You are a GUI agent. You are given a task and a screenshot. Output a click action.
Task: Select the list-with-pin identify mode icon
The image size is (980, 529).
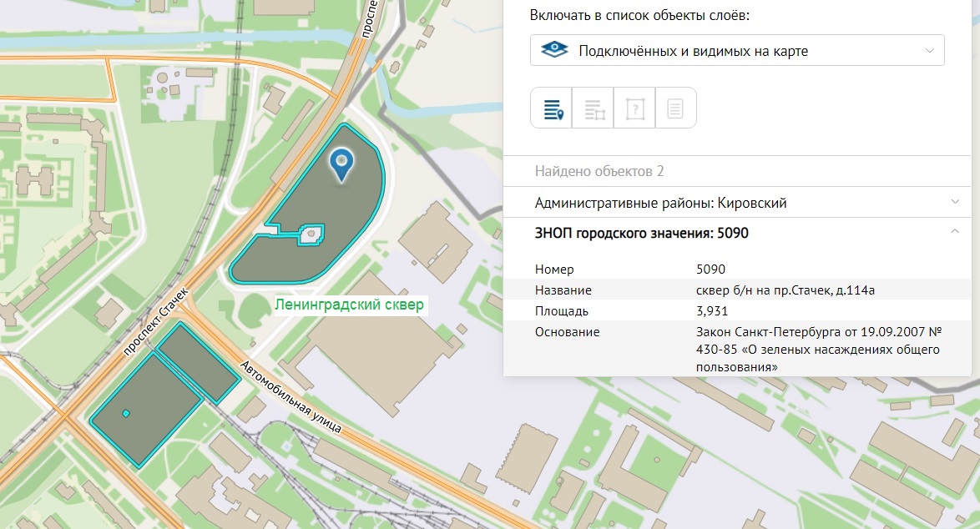point(552,108)
